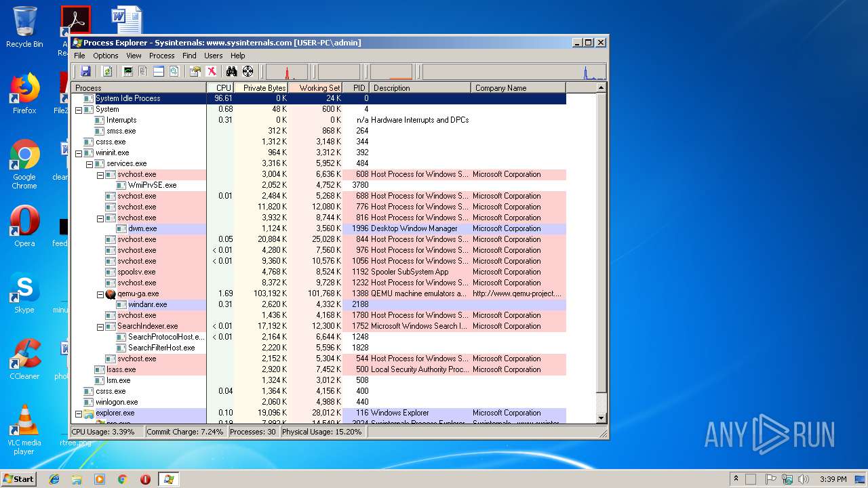Viewport: 868px width, 488px height.
Task: Click the Google Chrome desktop icon
Action: tap(24, 164)
